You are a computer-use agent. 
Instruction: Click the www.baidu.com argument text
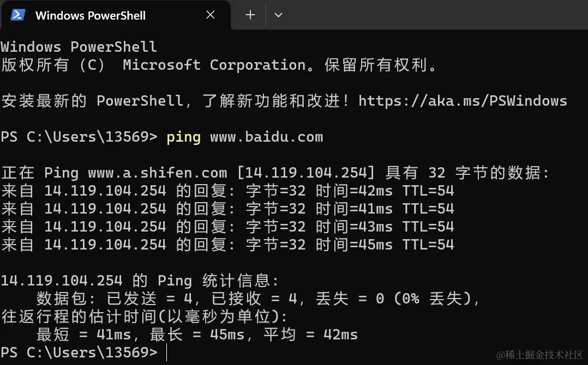click(266, 137)
